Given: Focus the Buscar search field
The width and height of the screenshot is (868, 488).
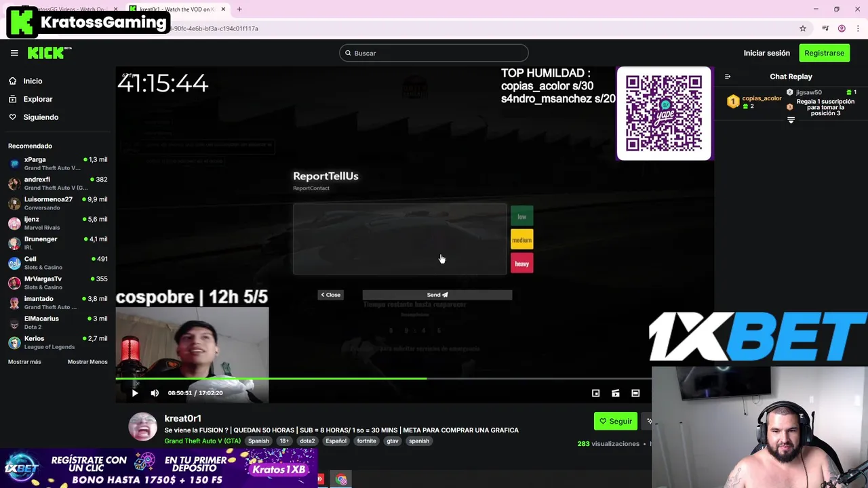Looking at the screenshot, I should (434, 53).
